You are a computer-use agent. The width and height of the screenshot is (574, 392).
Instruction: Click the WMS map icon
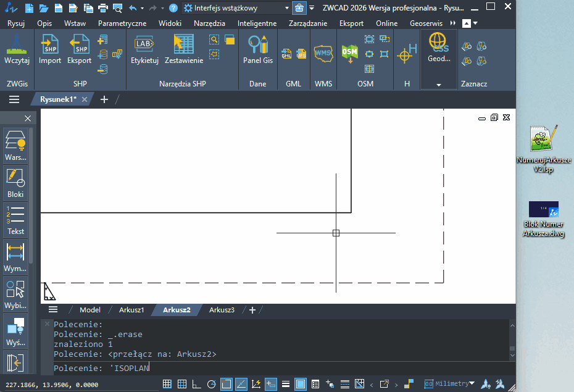pos(323,54)
